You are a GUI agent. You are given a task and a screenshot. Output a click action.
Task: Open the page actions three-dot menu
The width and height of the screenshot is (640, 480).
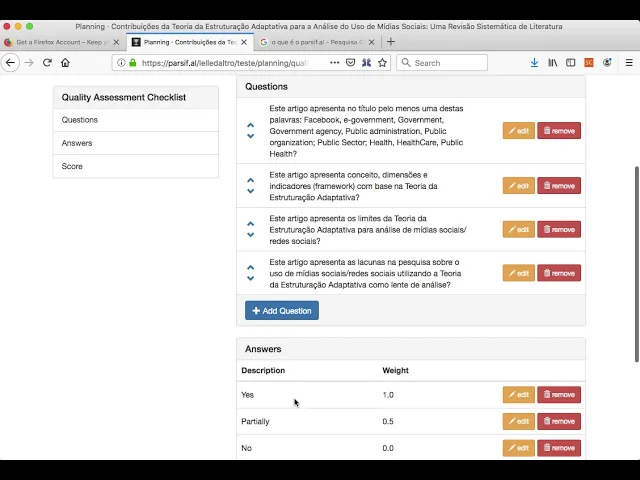point(335,62)
